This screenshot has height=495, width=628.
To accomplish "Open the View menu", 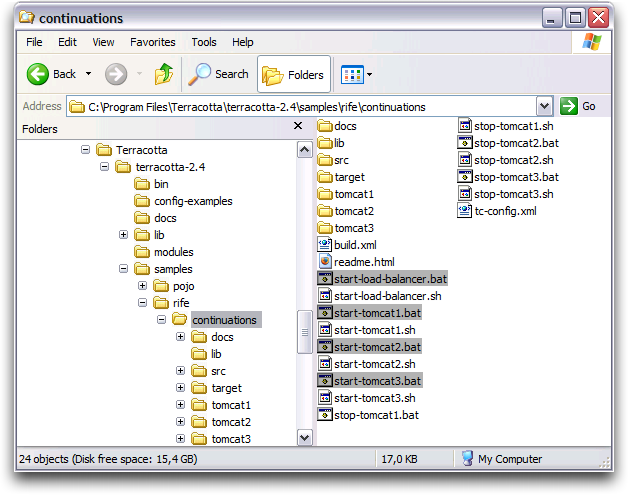I will (x=103, y=42).
